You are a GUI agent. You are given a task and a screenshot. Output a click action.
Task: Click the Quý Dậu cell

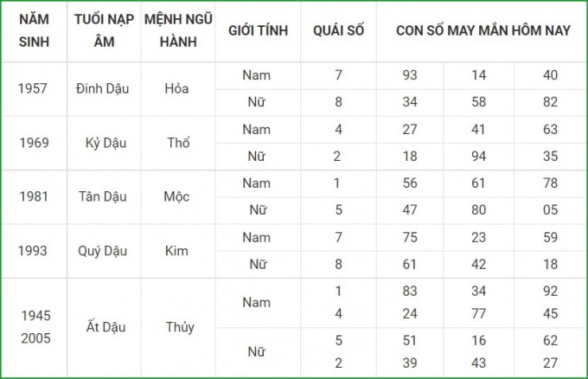click(x=104, y=251)
